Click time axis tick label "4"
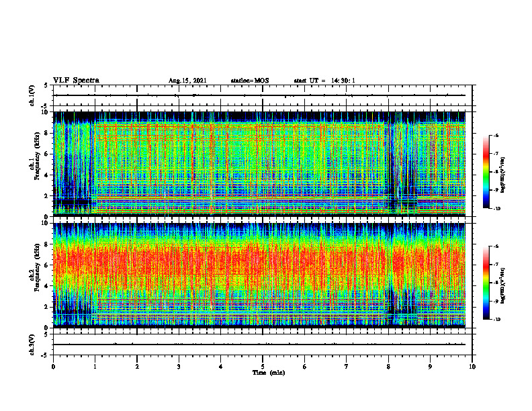The height and width of the screenshot is (411, 532). tap(220, 367)
